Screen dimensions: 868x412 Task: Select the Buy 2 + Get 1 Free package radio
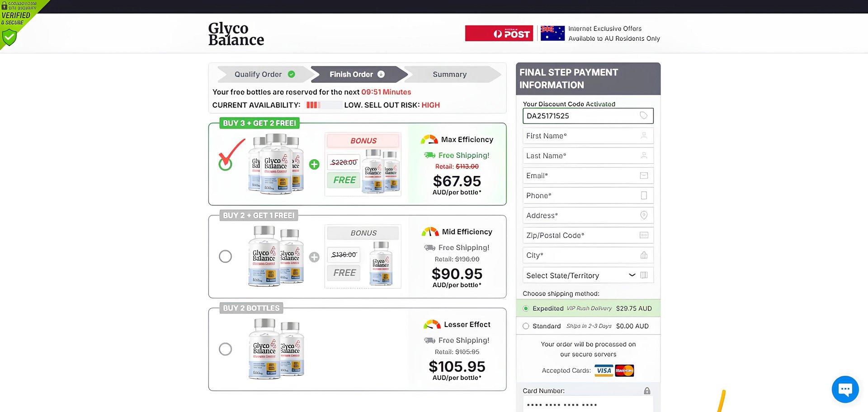coord(225,256)
